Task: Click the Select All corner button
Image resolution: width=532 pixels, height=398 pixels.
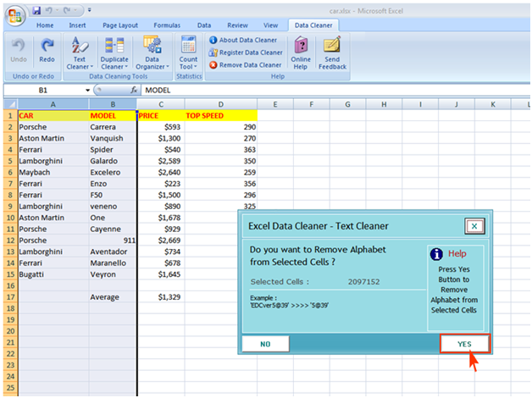Action: coord(11,104)
